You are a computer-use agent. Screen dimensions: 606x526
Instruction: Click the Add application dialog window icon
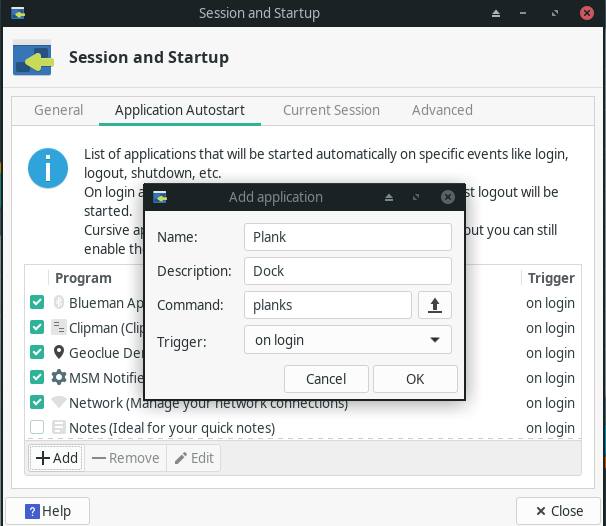160,197
